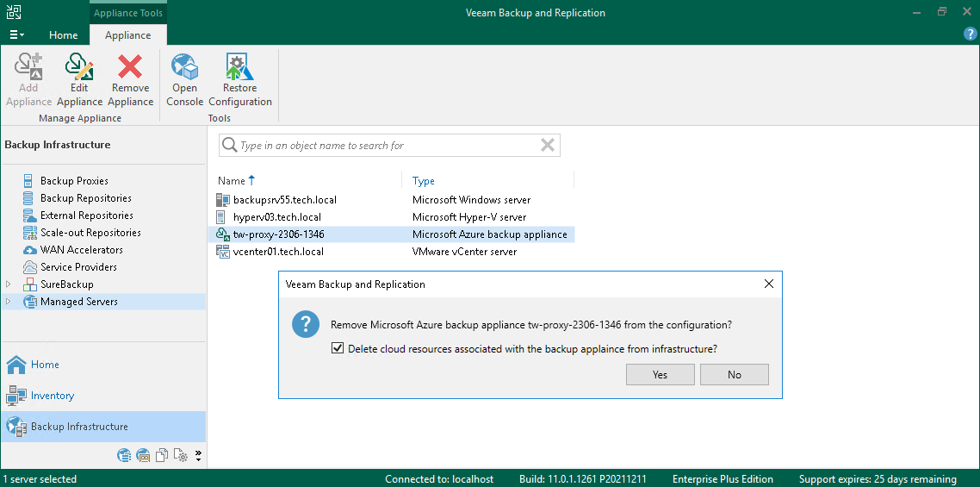Open the Tape Infrastructure view icon

pyautogui.click(x=143, y=455)
